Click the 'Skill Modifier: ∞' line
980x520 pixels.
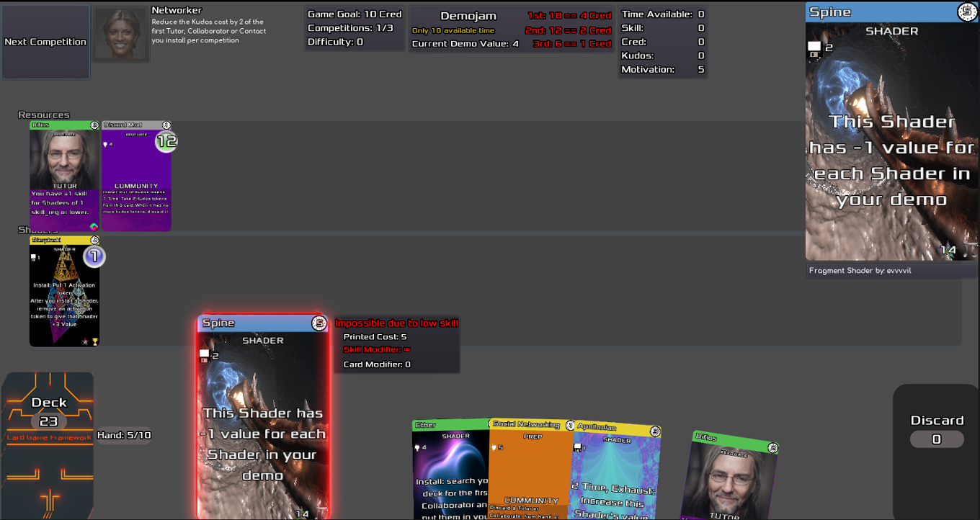[377, 349]
